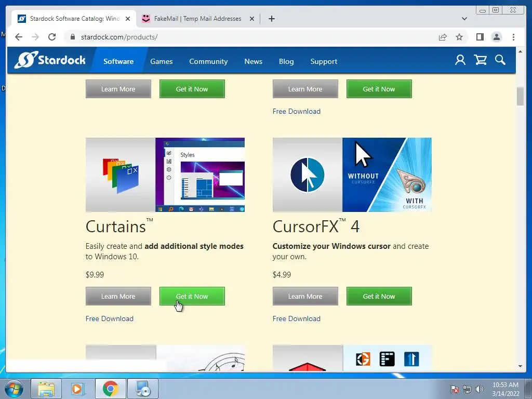Open the Community menu item
The width and height of the screenshot is (532, 399).
click(208, 61)
